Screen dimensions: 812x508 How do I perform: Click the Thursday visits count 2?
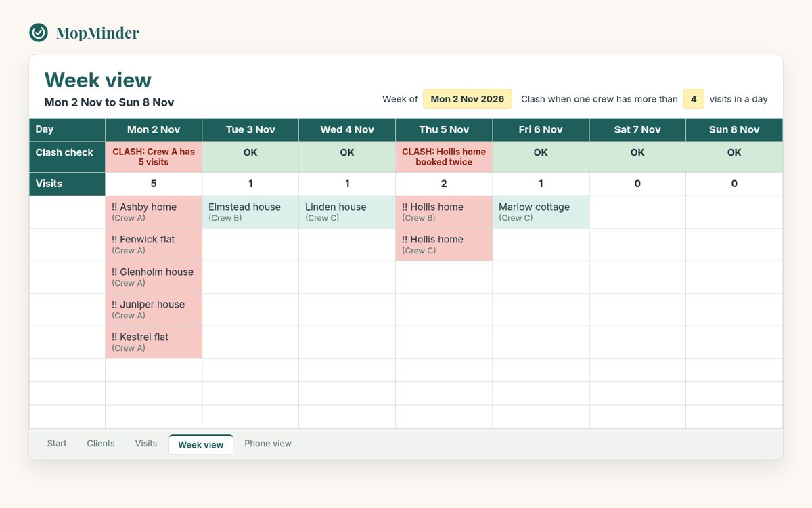click(x=444, y=184)
